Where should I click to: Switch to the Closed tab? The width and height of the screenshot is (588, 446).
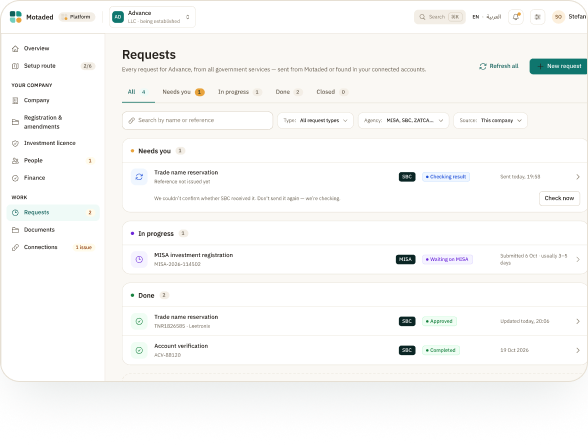tap(332, 92)
